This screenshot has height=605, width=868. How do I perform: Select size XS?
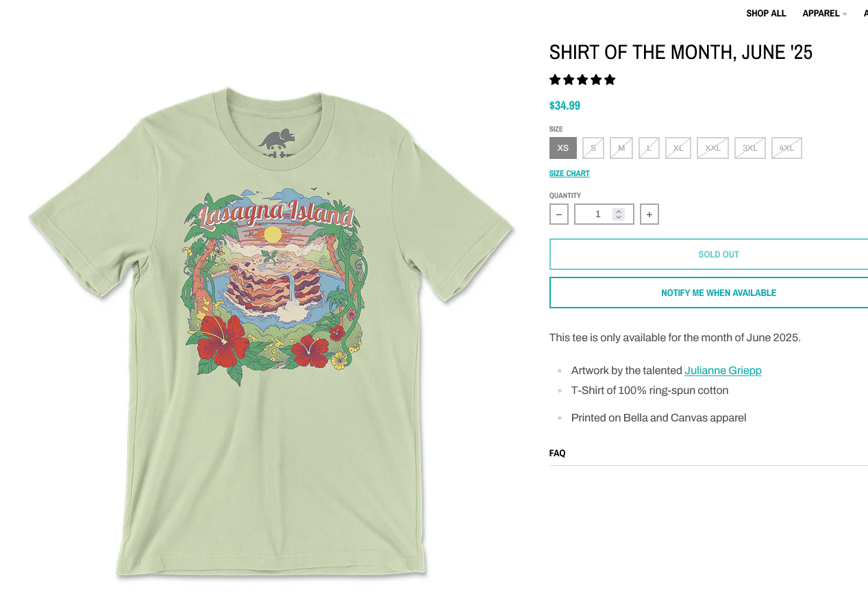563,148
